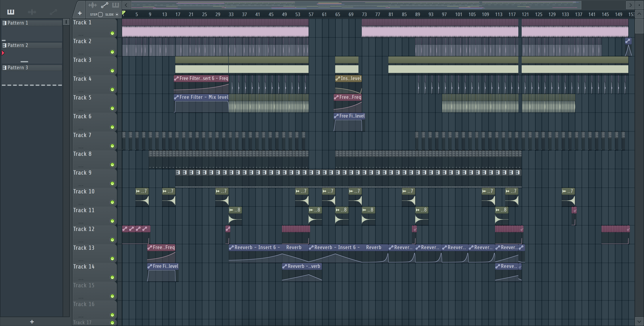
Task: Select the audio clip focus waveform icon
Action: click(93, 5)
